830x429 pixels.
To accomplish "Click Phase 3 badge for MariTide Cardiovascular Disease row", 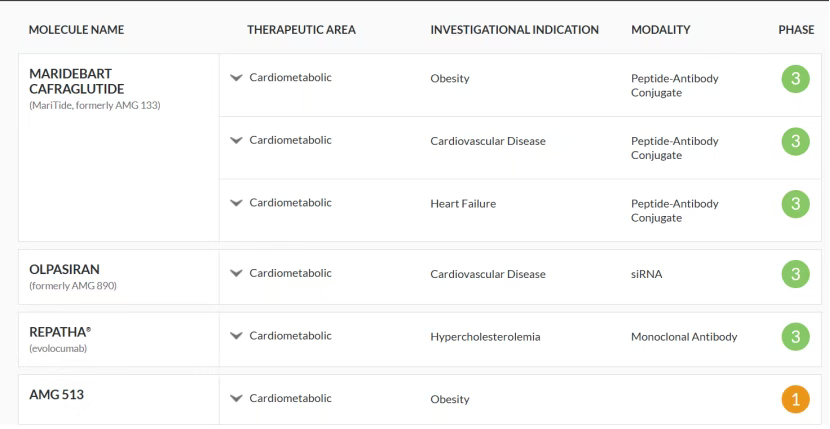I will coord(795,141).
